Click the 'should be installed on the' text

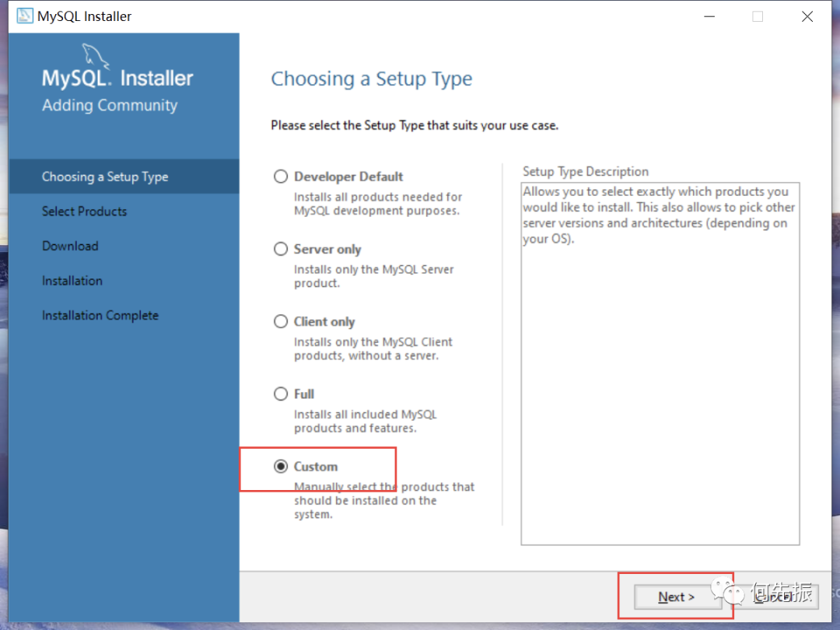(x=366, y=500)
